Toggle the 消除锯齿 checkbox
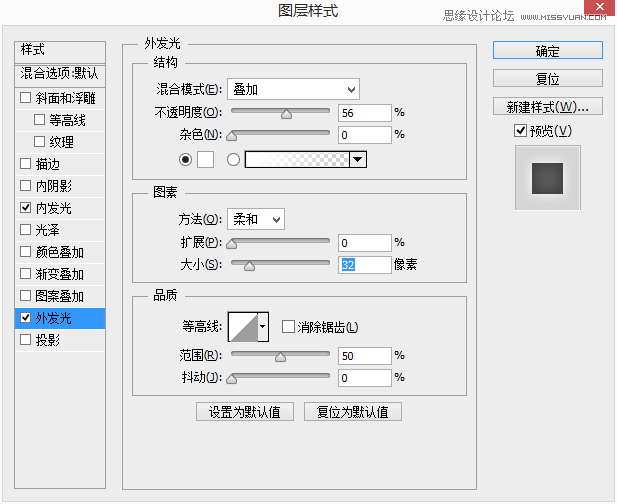The image size is (617, 504). pyautogui.click(x=288, y=327)
